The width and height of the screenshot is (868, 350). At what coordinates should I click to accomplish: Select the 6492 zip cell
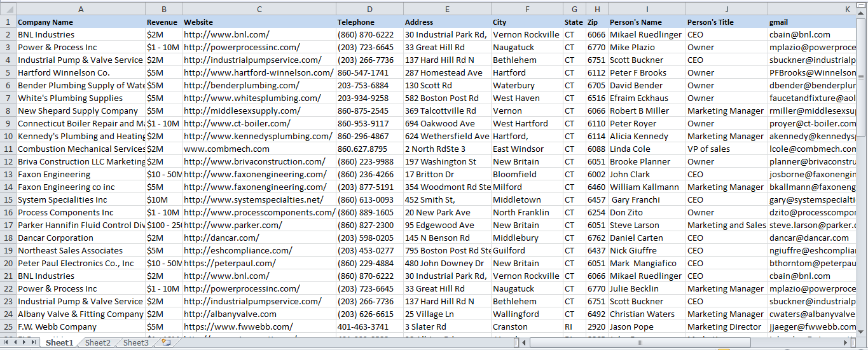tap(596, 314)
